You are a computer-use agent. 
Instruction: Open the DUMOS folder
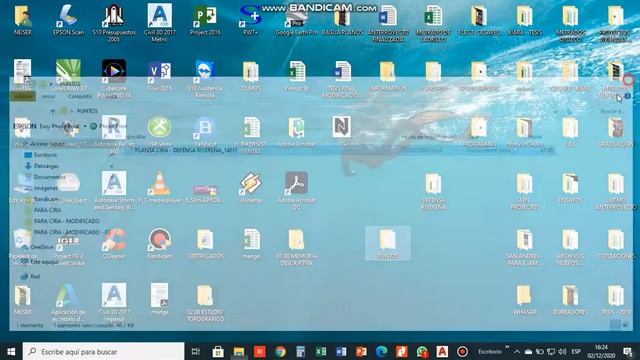pos(251,76)
